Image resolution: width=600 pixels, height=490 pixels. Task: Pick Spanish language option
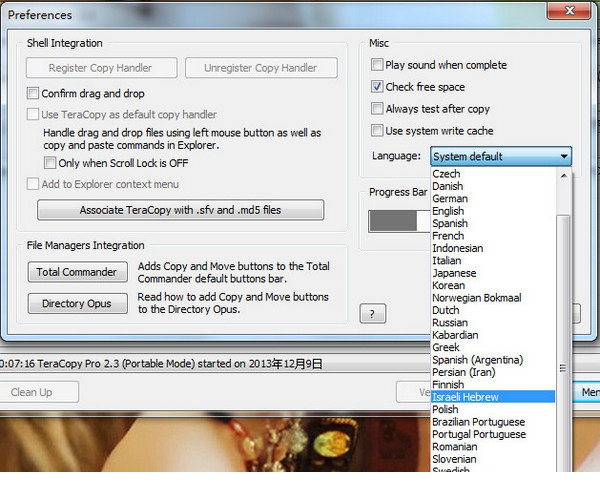click(x=493, y=223)
